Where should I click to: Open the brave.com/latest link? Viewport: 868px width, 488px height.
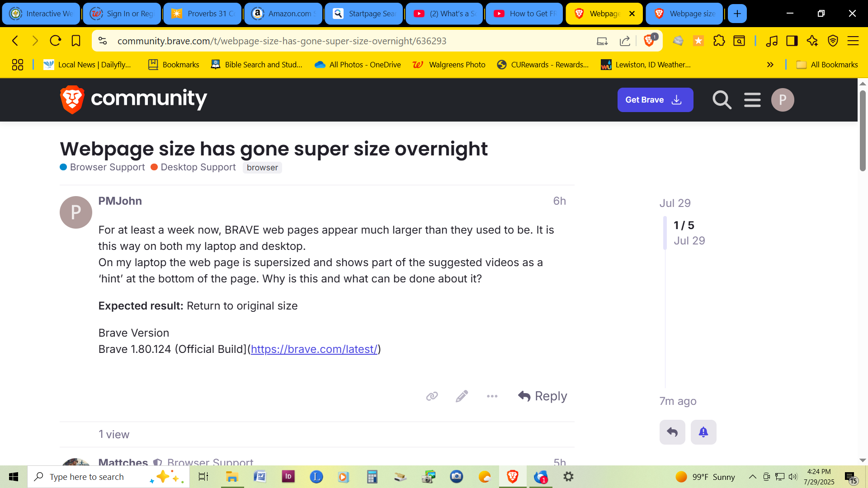tap(314, 349)
